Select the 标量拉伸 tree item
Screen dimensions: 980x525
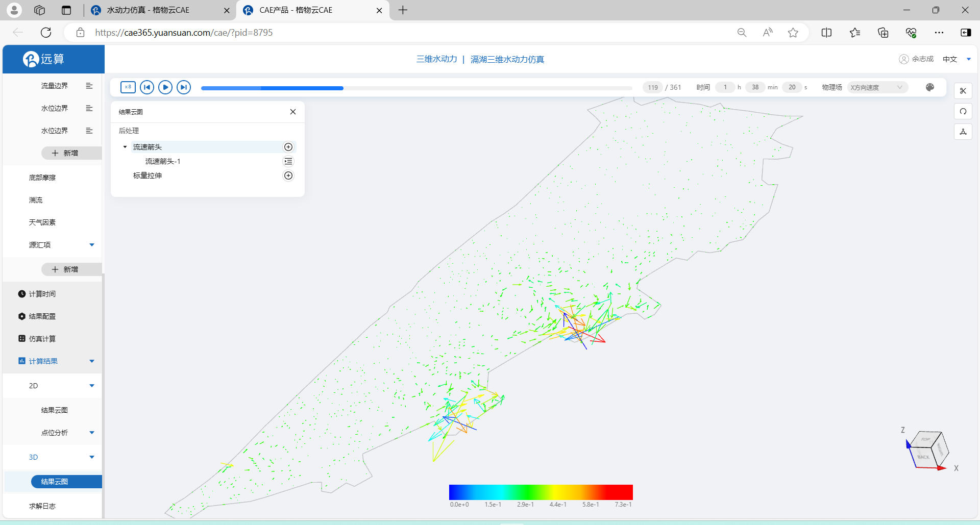coord(148,176)
